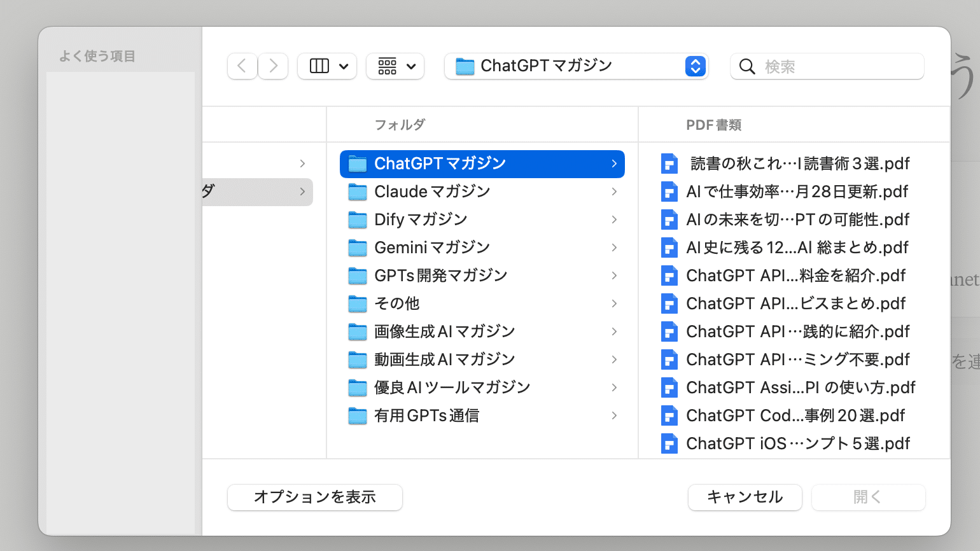Expand the 画像生成AIマガジン chevron
Viewport: 980px width, 551px height.
point(614,331)
